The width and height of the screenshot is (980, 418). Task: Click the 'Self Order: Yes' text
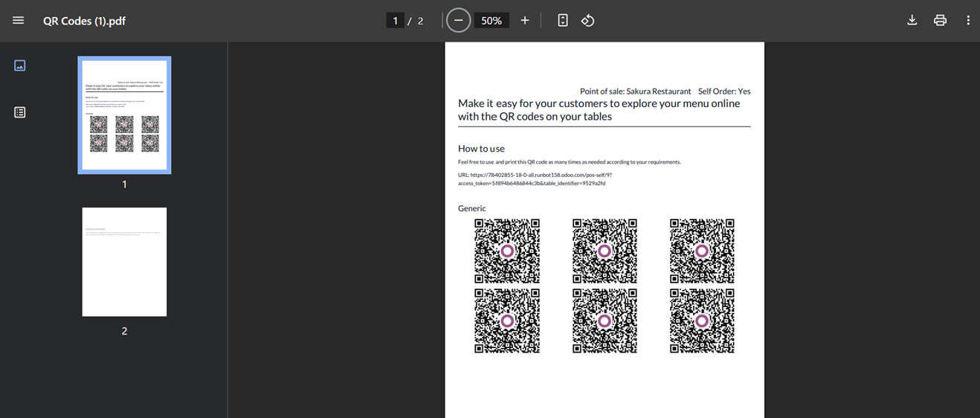click(x=724, y=91)
